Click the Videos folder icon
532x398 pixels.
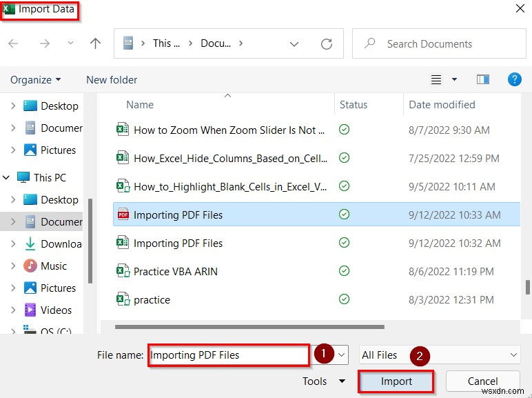pos(30,310)
